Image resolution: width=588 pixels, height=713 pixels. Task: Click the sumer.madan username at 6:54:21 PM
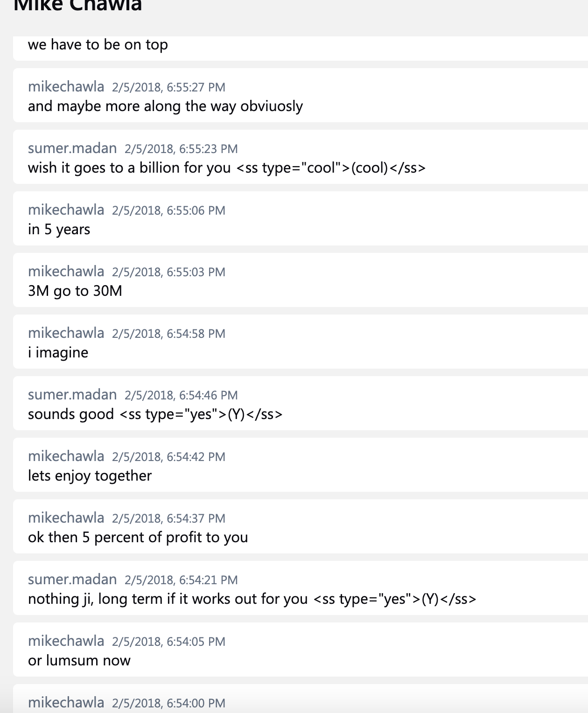[x=72, y=579]
